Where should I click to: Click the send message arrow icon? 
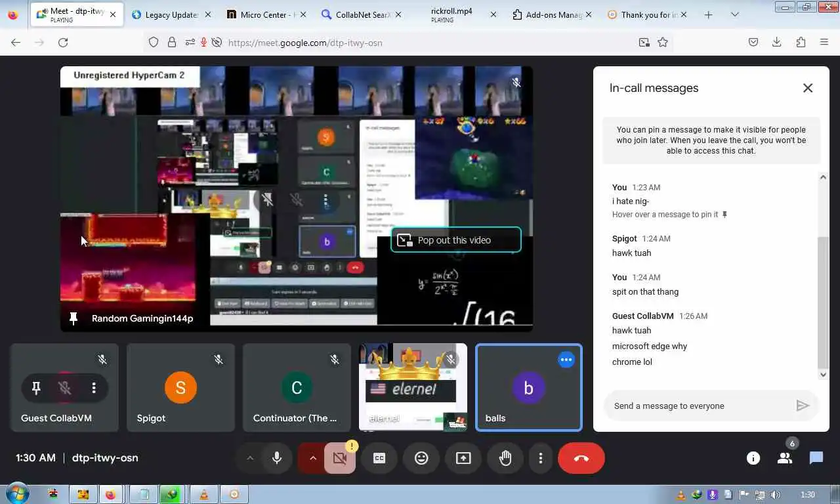point(802,406)
